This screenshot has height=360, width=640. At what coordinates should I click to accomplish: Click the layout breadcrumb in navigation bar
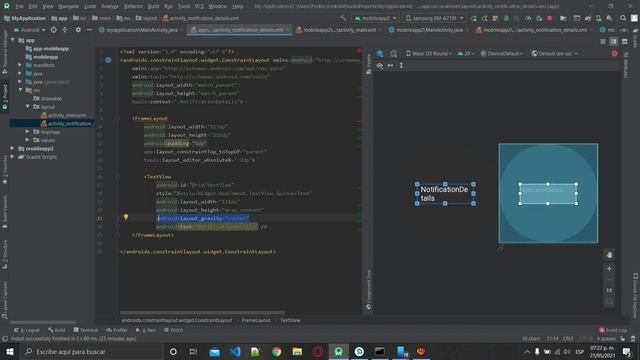[x=147, y=18]
